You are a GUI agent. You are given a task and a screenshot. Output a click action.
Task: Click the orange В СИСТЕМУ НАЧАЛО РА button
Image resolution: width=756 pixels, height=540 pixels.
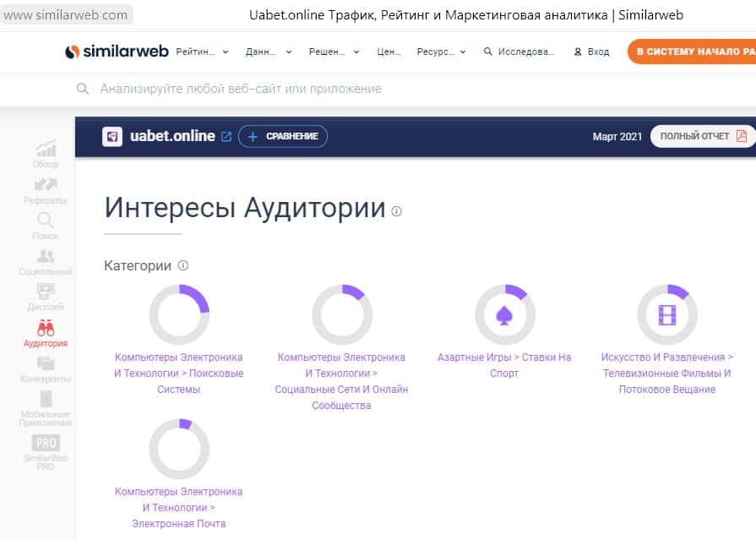(x=692, y=52)
